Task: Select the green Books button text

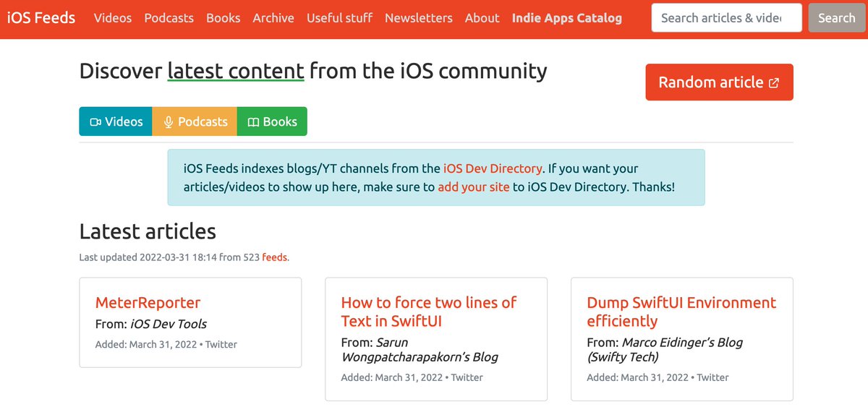Action: pos(280,121)
